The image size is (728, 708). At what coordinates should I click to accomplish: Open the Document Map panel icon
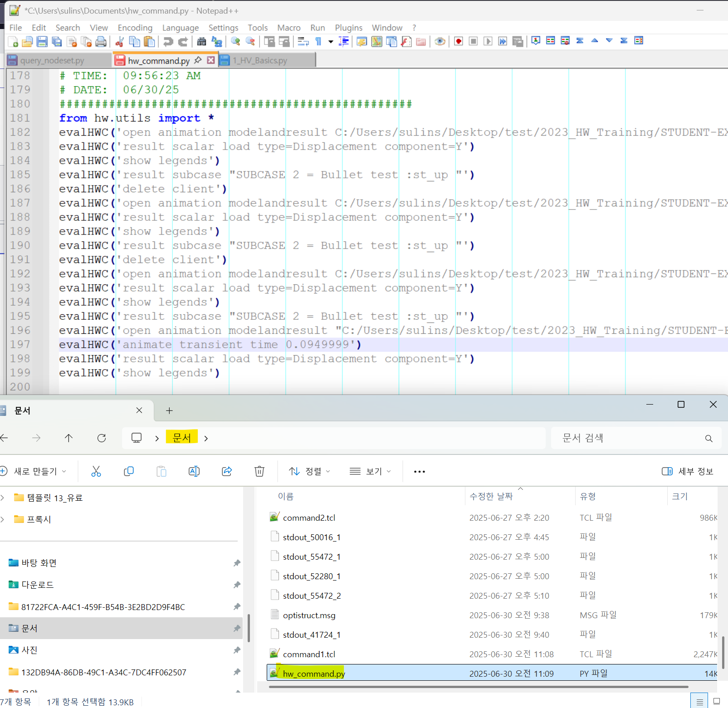click(376, 42)
